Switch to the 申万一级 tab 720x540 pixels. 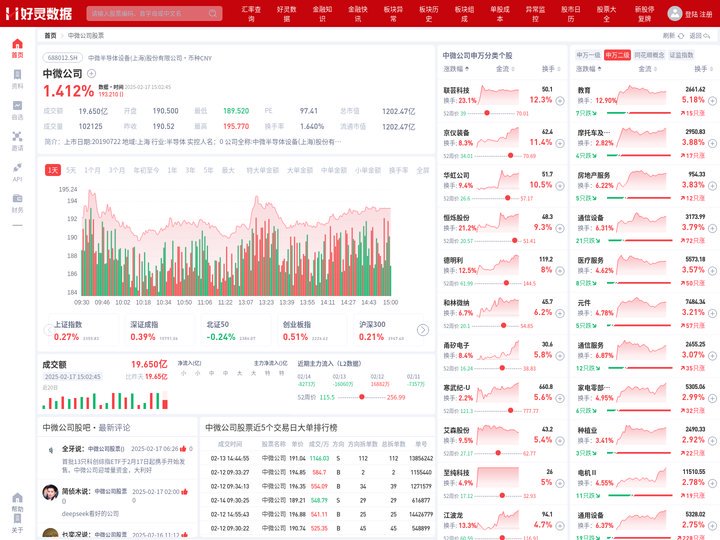click(x=588, y=55)
